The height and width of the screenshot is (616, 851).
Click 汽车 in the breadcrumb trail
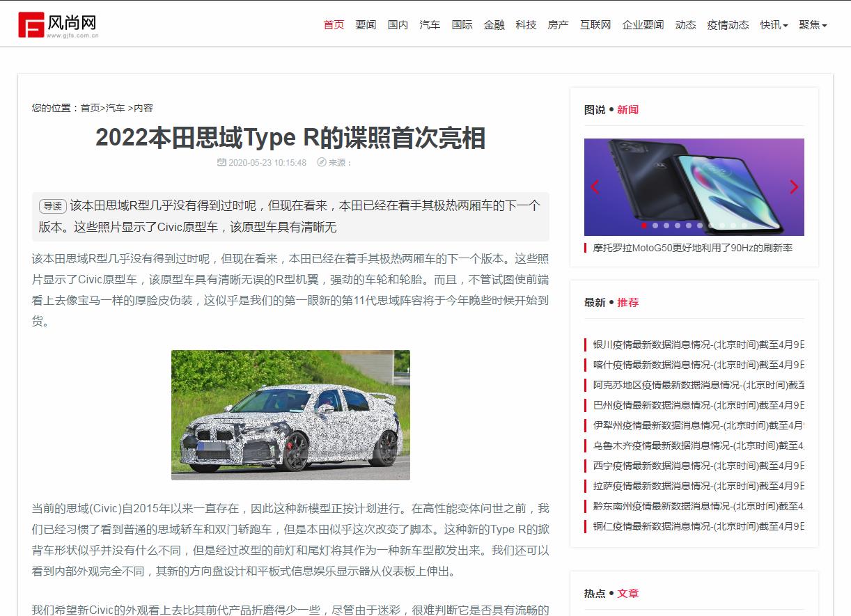(116, 108)
